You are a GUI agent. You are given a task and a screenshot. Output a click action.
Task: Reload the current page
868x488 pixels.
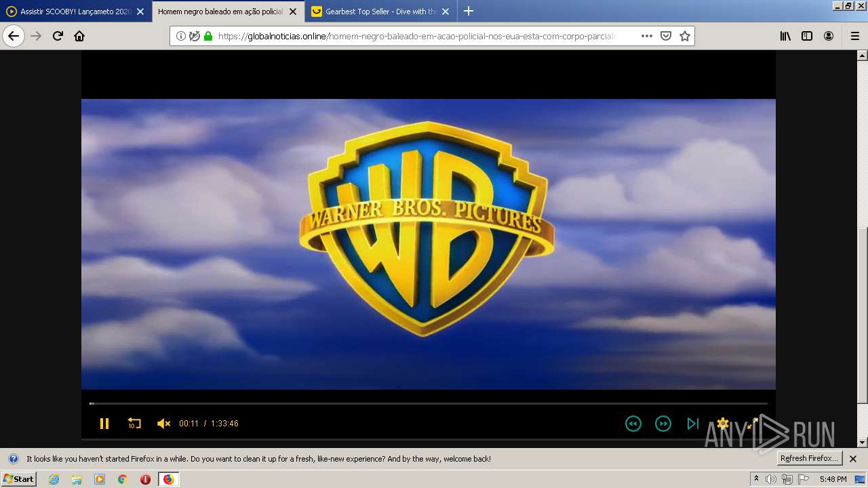click(58, 36)
